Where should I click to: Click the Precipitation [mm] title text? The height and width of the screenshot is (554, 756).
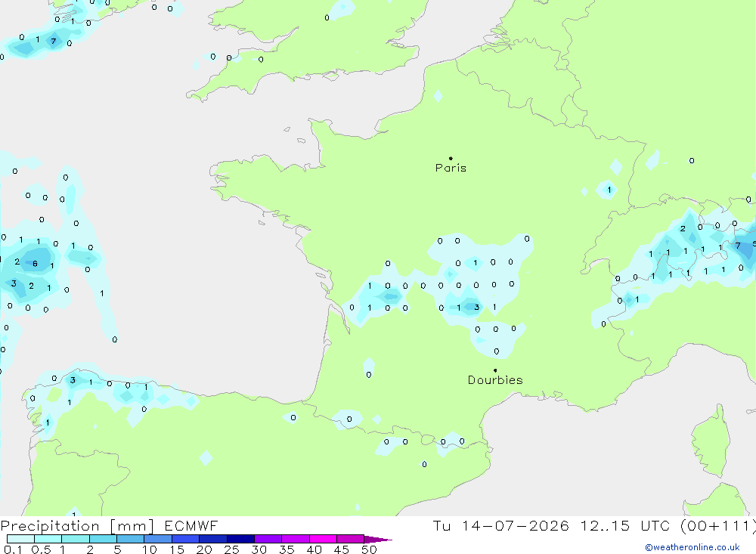coord(77,525)
